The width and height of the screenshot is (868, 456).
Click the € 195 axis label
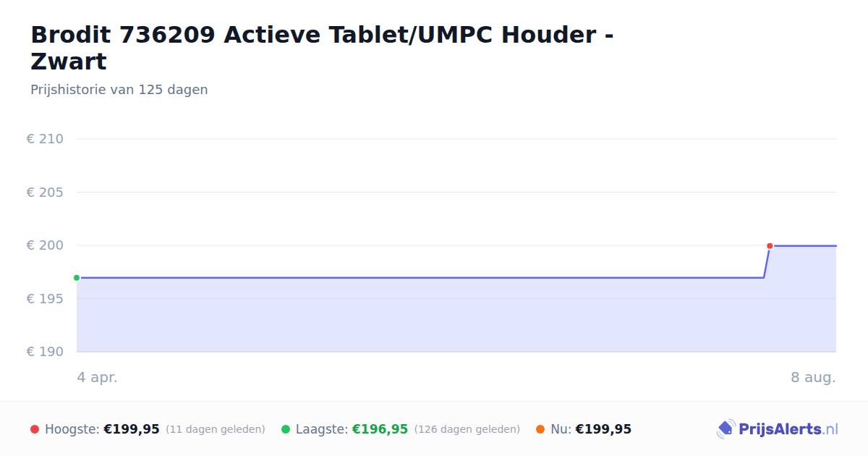[x=45, y=299]
